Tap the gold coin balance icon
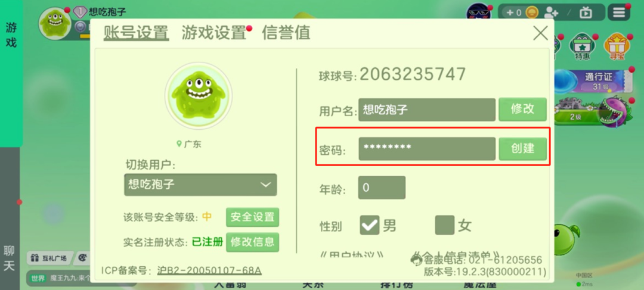The height and width of the screenshot is (290, 644). [531, 13]
